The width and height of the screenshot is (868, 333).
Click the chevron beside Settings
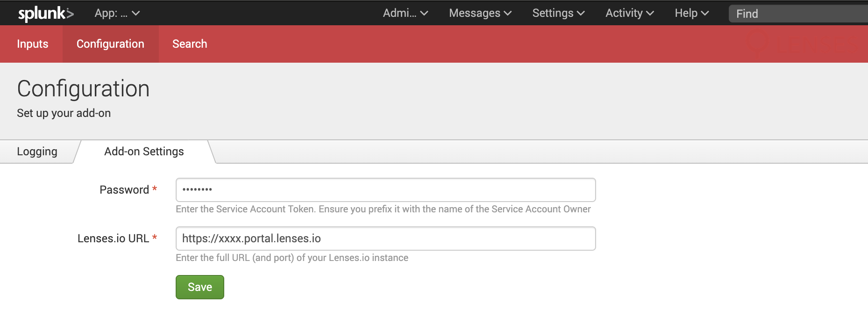click(581, 14)
